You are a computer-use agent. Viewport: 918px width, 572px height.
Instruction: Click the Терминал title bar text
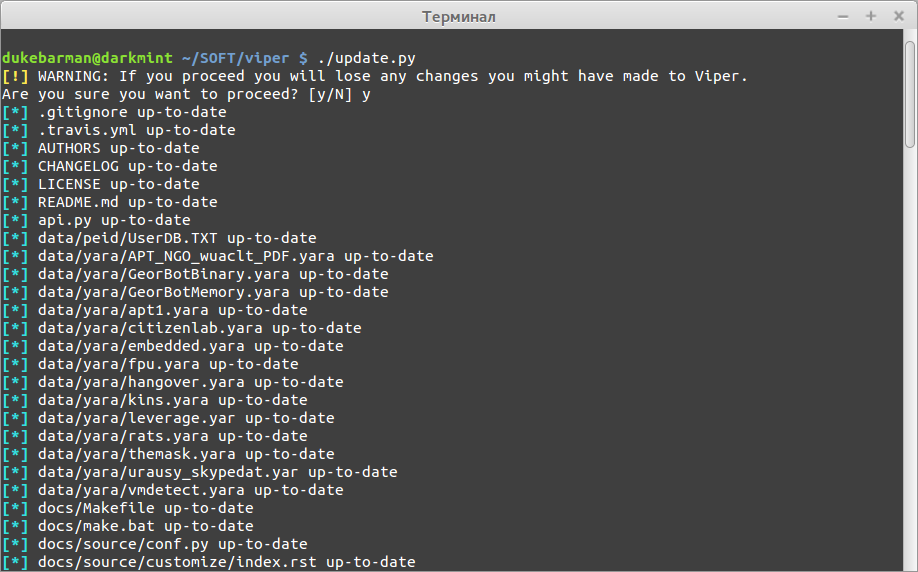click(x=458, y=16)
